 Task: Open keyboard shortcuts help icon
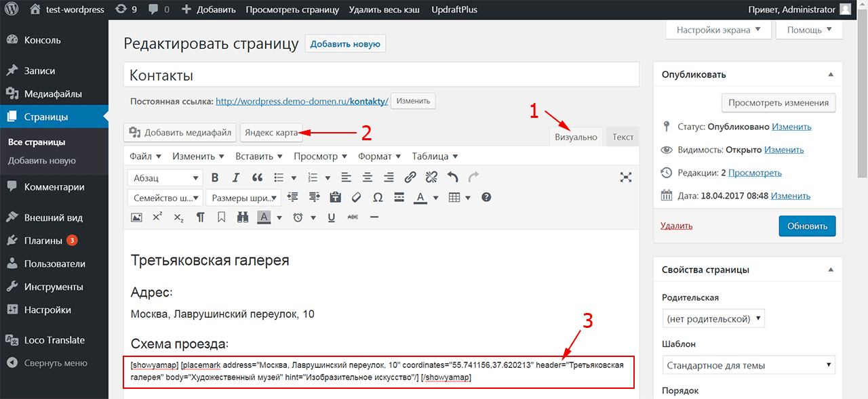coord(486,197)
